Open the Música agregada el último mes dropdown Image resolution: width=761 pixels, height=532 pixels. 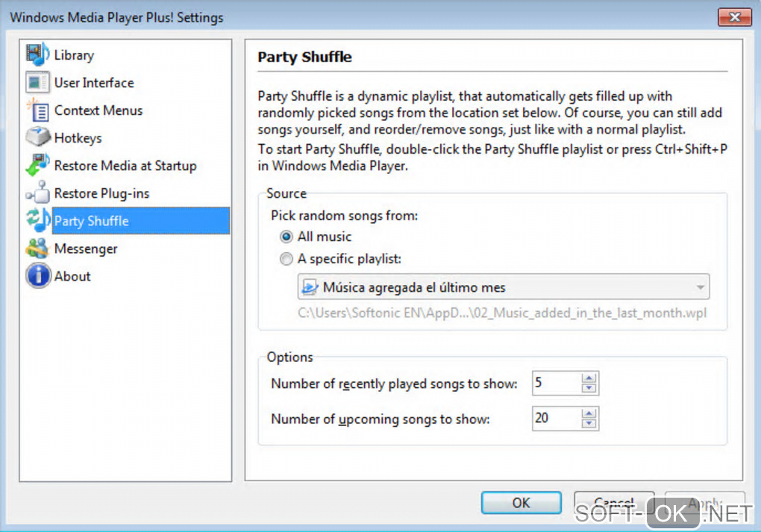pos(504,287)
